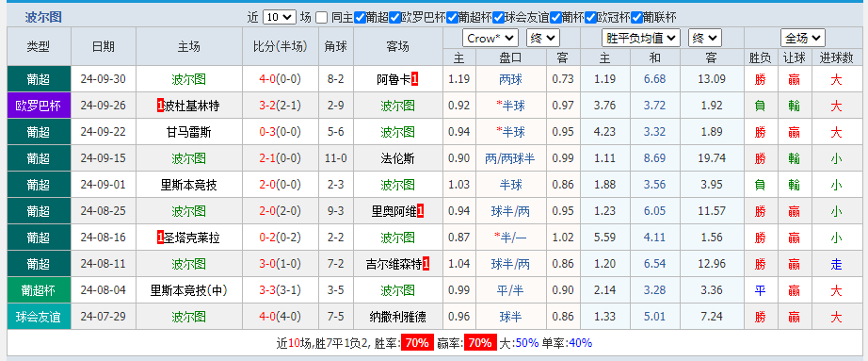This screenshot has width=868, height=361.
Task: Open the 胜平负均值 dropdown
Action: point(640,39)
